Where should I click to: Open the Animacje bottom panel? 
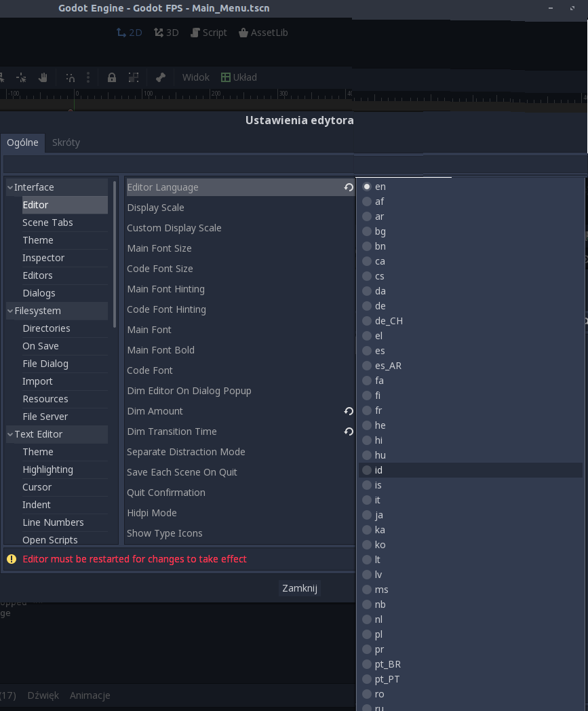pos(90,695)
